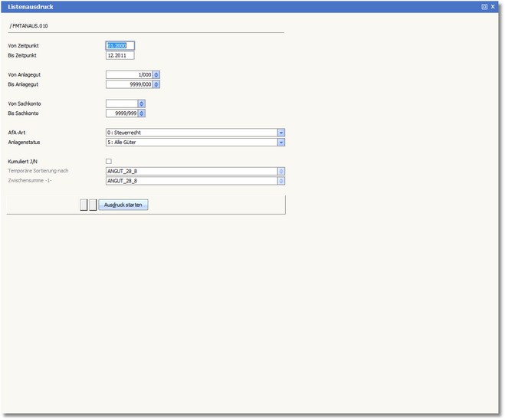Select the Von Anlagegut number field
The image size is (505, 420).
coord(129,74)
